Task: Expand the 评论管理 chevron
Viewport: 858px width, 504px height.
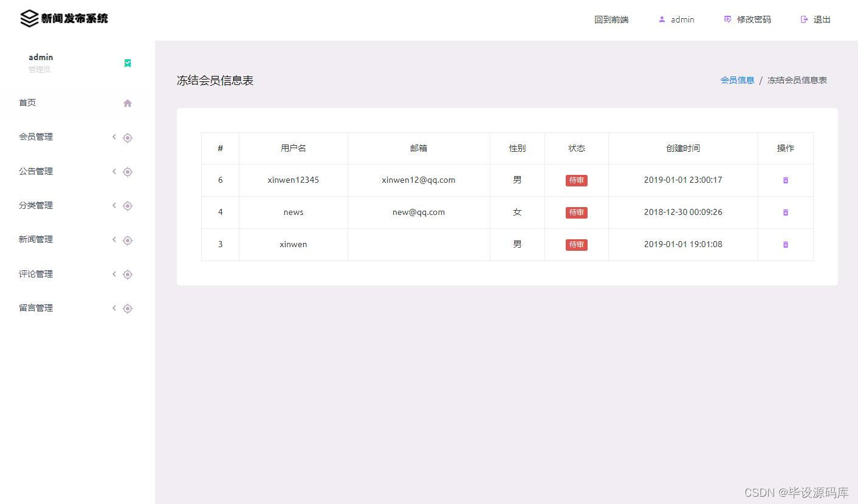Action: pos(114,274)
